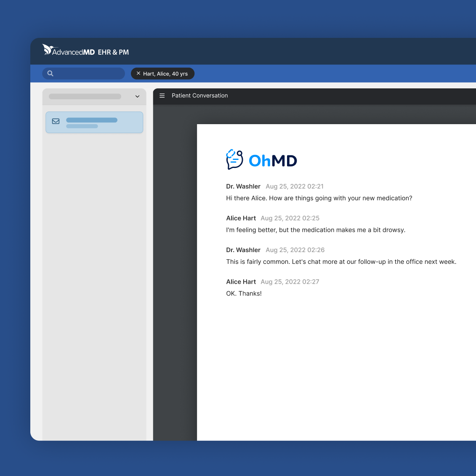
Task: Click the follow-up in the office message
Action: tap(341, 262)
